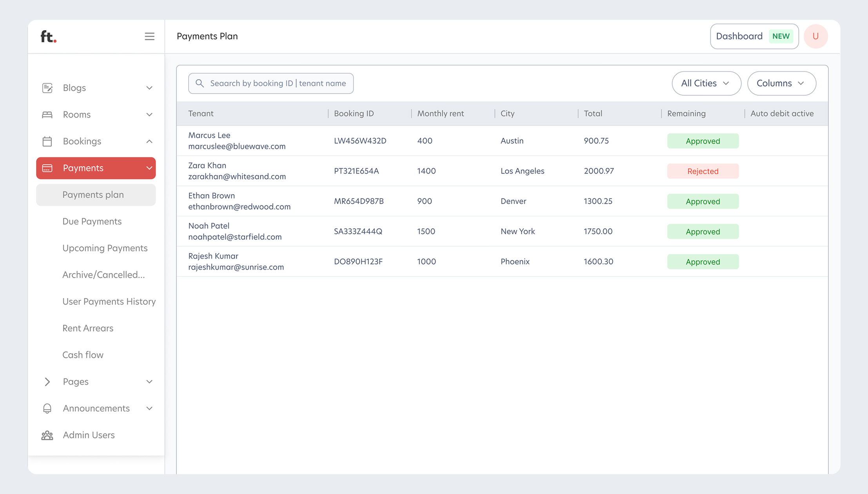Focus the booking ID search field
868x494 pixels.
(278, 83)
